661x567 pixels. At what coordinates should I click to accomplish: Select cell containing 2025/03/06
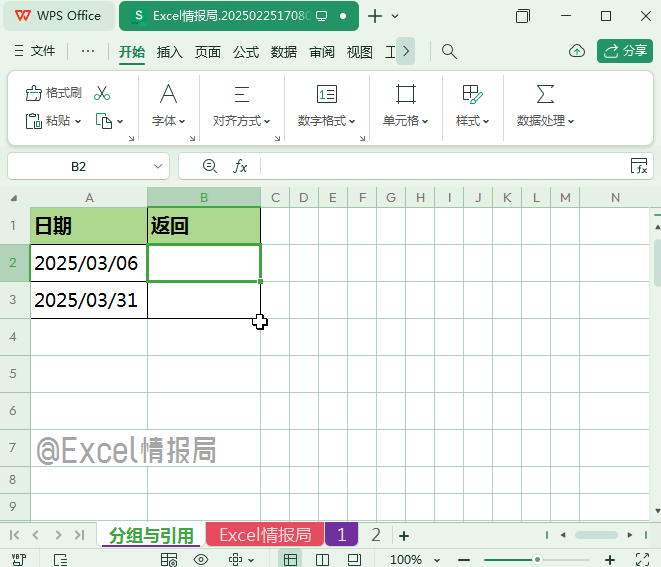tap(89, 263)
